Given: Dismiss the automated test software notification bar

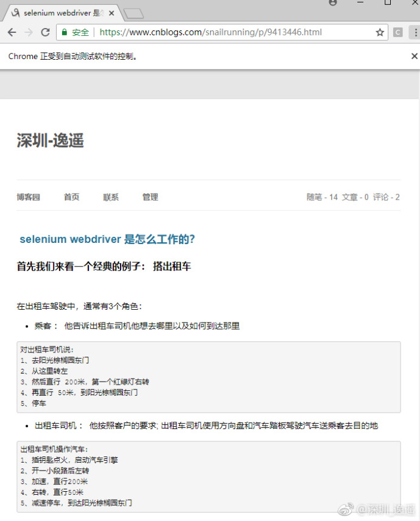Looking at the screenshot, I should pos(414,56).
